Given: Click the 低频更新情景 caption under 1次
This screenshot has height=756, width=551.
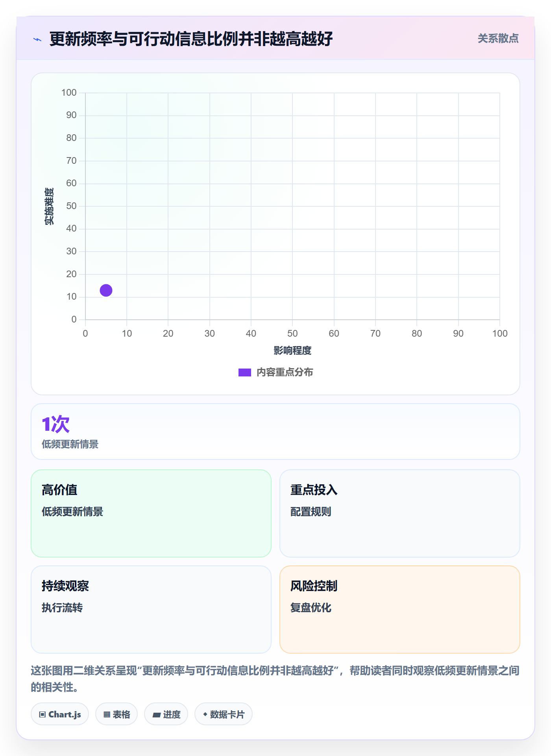Looking at the screenshot, I should [70, 445].
